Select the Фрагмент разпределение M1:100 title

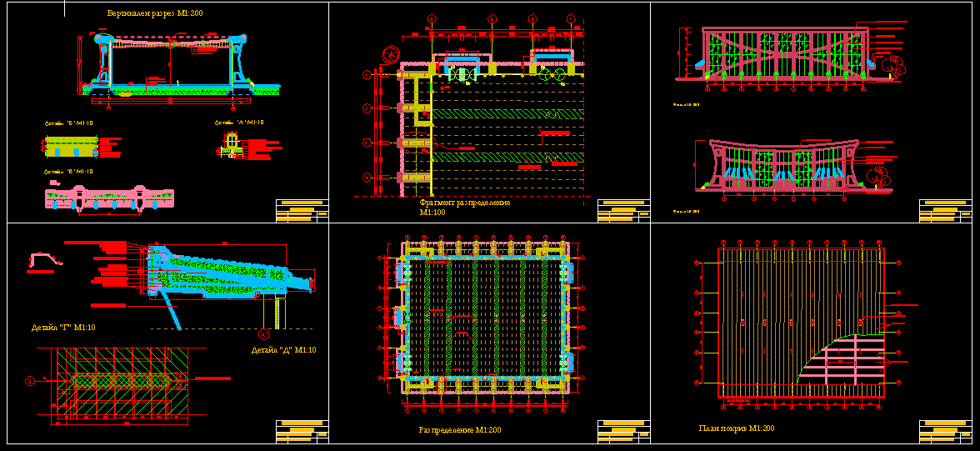(x=464, y=207)
